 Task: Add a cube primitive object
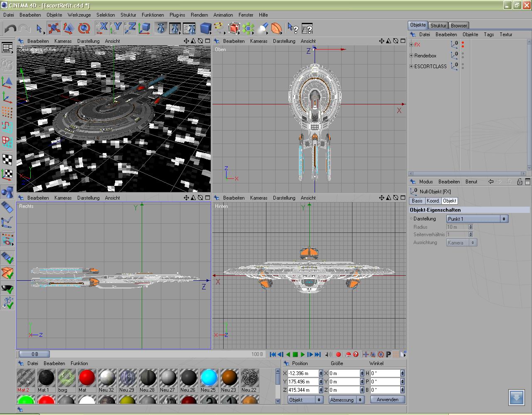pos(205,28)
